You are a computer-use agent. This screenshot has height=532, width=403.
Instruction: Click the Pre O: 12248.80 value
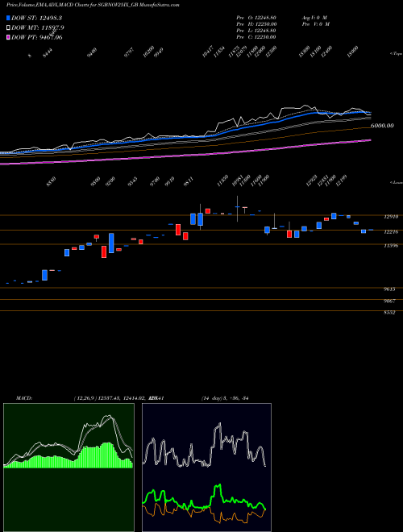256,17
